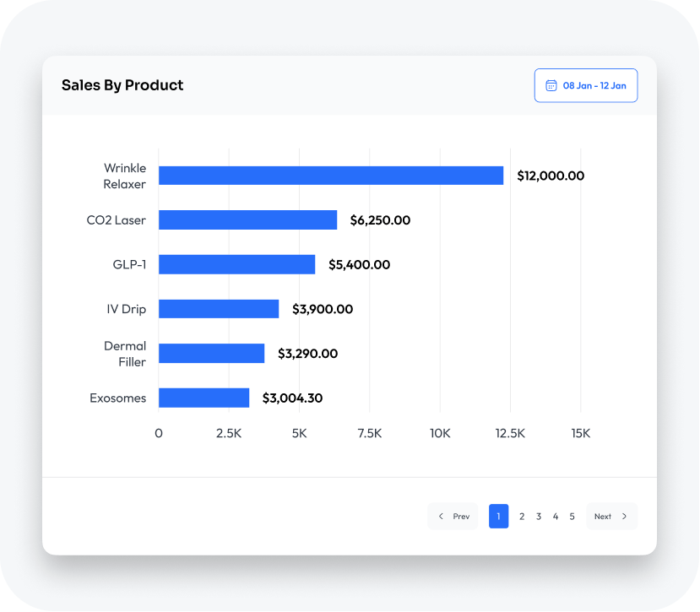Select page 1 in pagination
The width and height of the screenshot is (700, 612).
coord(498,516)
